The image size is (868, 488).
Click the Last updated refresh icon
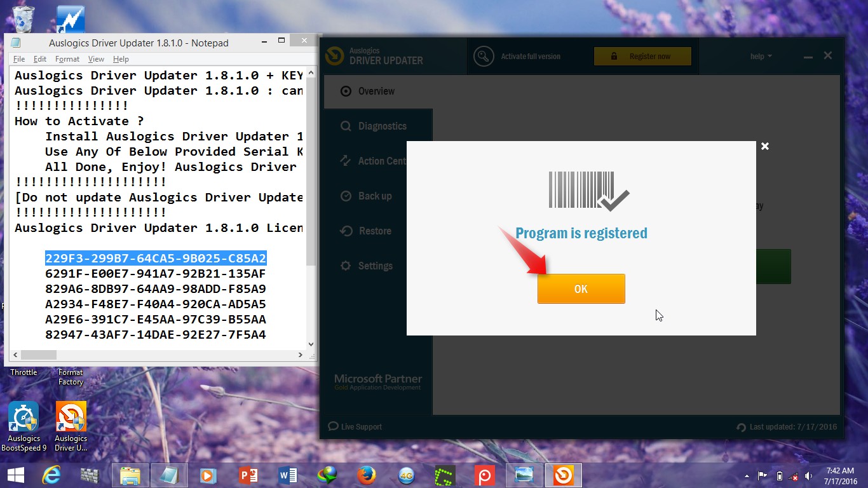[x=741, y=427]
